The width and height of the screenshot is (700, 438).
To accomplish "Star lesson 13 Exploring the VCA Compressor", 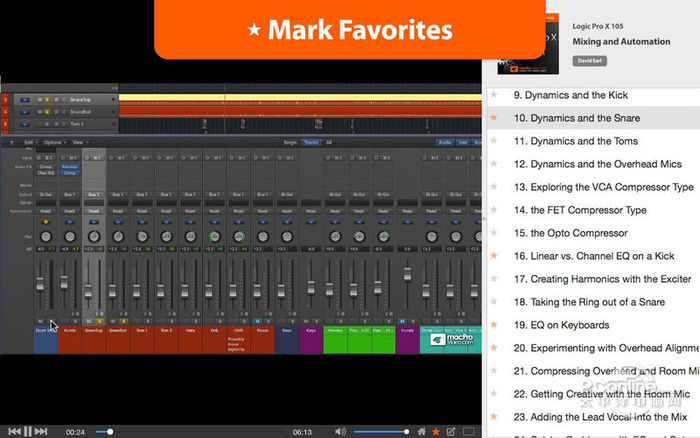I will click(494, 187).
